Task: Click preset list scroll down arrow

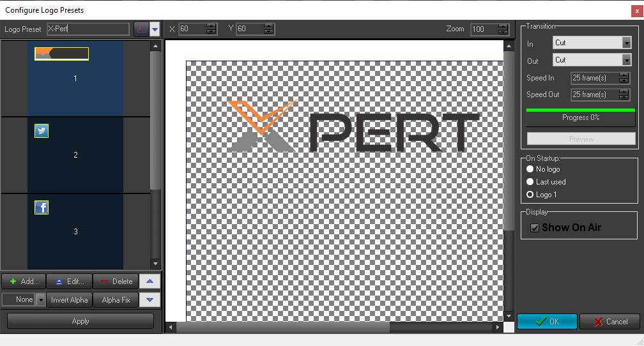Action: pyautogui.click(x=155, y=264)
